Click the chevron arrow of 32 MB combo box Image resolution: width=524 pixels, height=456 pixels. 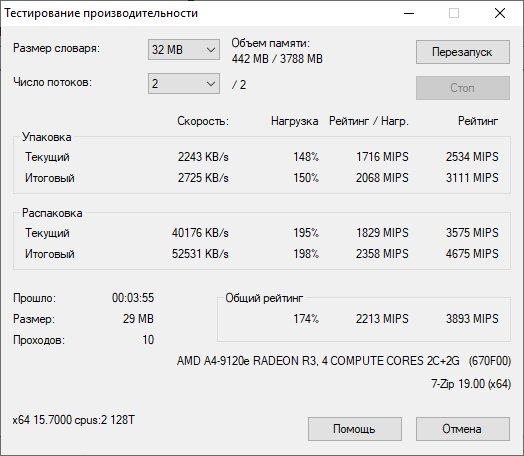[211, 50]
